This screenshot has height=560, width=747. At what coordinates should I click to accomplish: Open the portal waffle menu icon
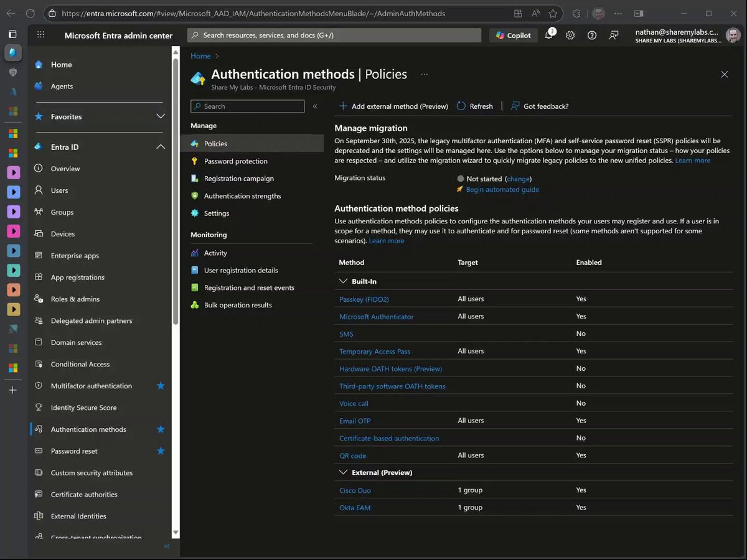40,35
